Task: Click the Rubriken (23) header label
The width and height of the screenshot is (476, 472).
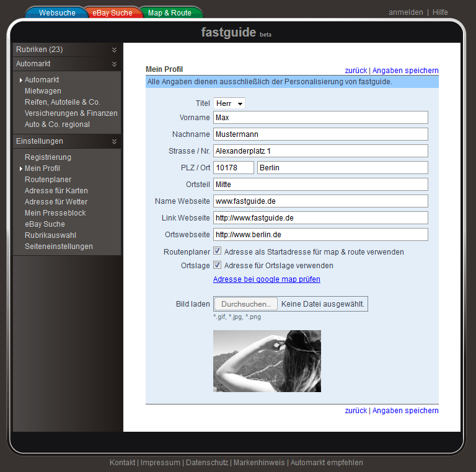Action: click(40, 50)
